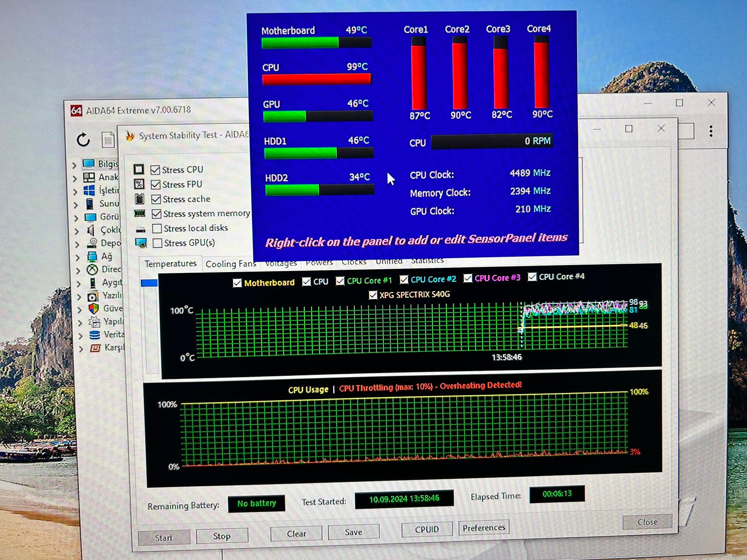The height and width of the screenshot is (560, 747).
Task: Click the blue slider left of temperature graph
Action: point(149,283)
